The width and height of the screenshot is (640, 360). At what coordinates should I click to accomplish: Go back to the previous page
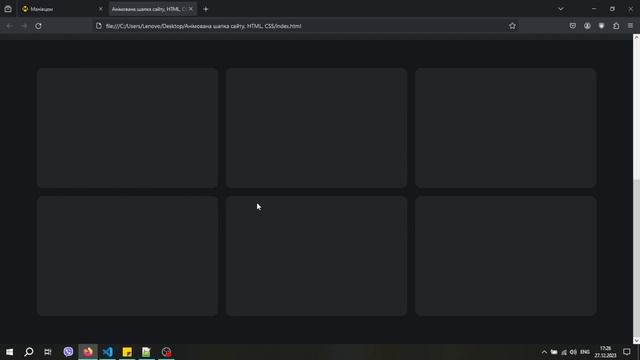tap(9, 26)
